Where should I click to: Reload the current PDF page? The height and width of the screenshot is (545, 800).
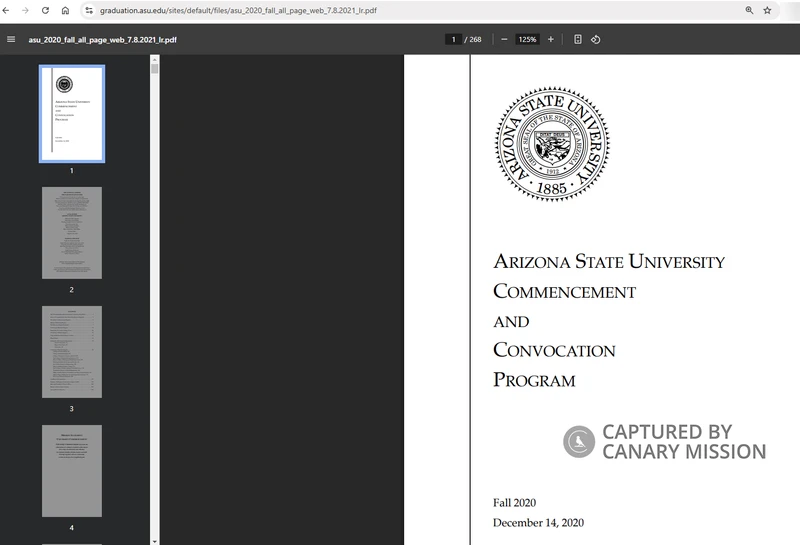45,10
